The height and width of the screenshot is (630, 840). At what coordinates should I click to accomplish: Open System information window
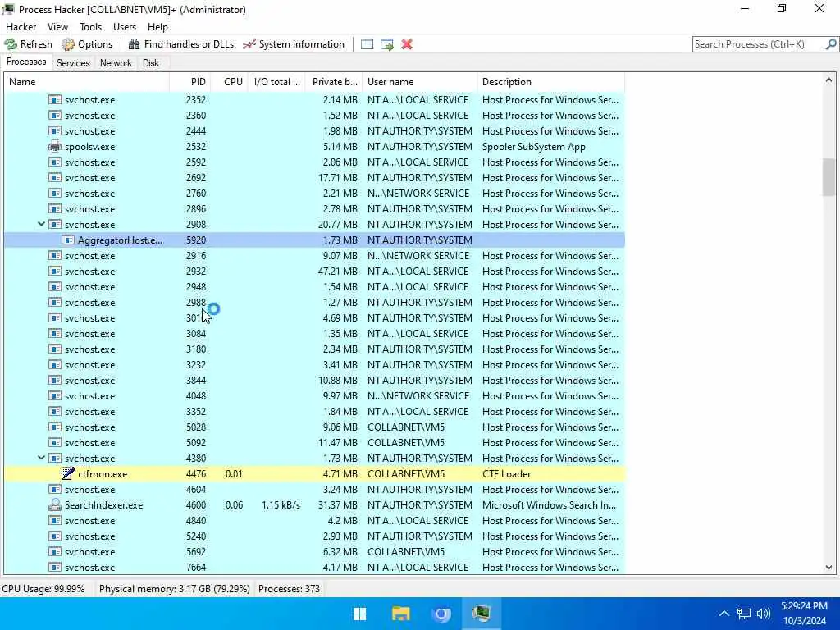294,44
